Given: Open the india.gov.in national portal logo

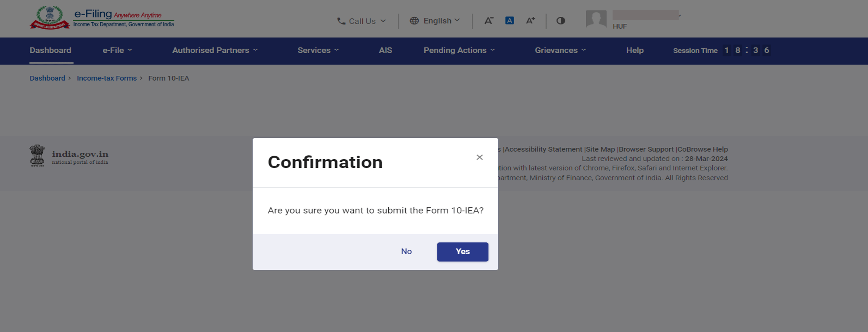Looking at the screenshot, I should pos(69,156).
